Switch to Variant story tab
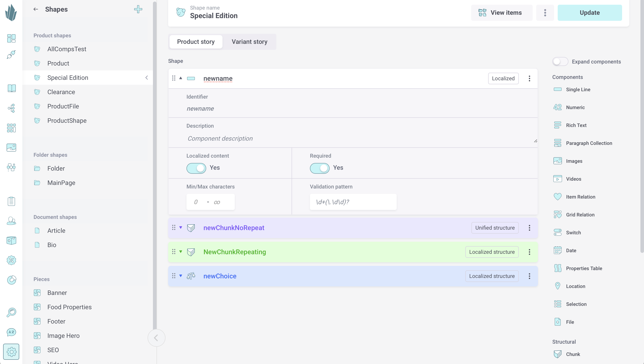 (250, 42)
